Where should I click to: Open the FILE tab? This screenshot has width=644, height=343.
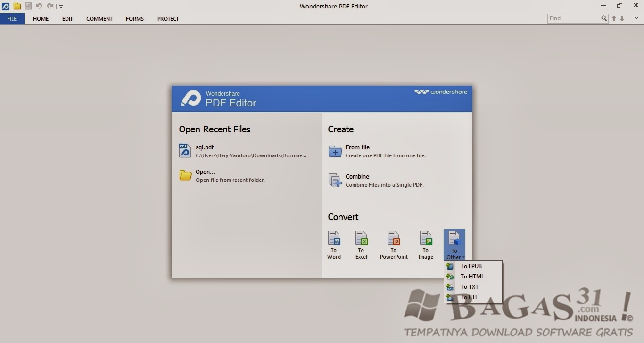coord(12,19)
